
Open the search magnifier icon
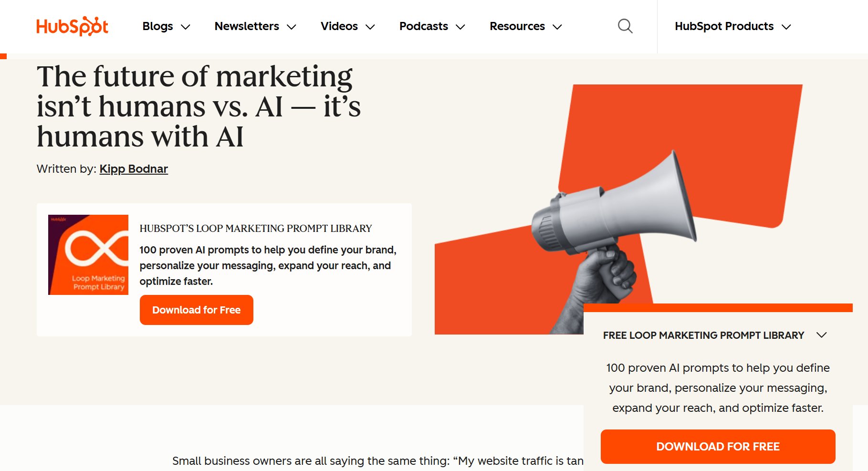pos(625,26)
